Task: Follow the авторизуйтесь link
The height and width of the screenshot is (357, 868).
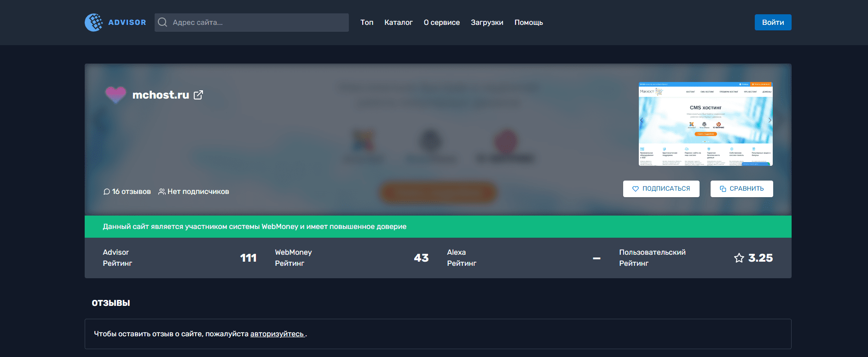Action: [x=277, y=334]
